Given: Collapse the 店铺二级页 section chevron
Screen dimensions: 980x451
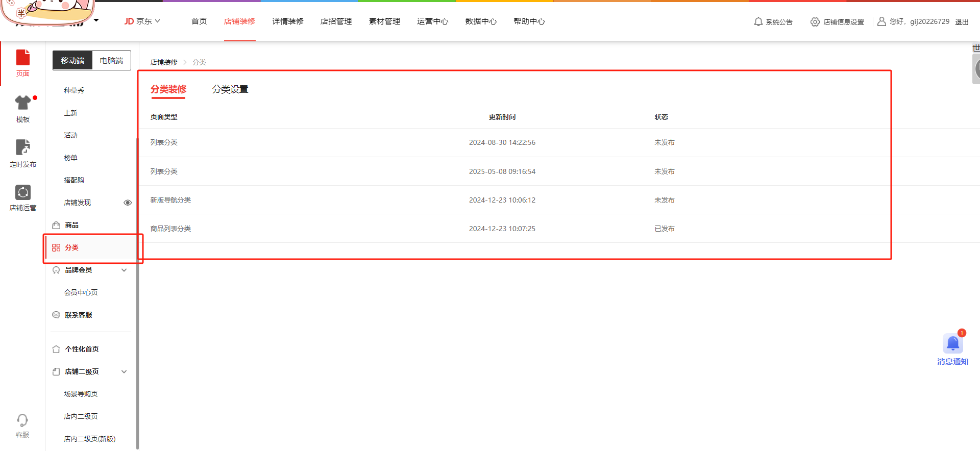Looking at the screenshot, I should 124,371.
